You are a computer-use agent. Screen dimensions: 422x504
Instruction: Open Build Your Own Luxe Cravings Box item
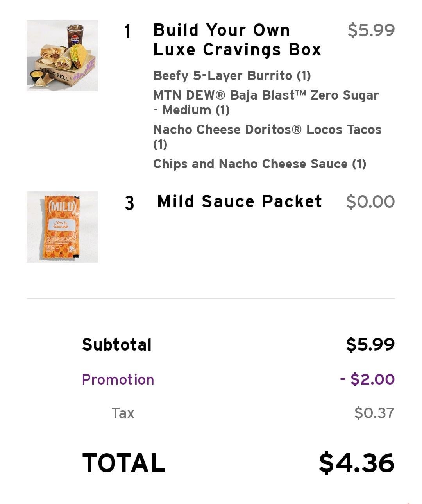237,40
